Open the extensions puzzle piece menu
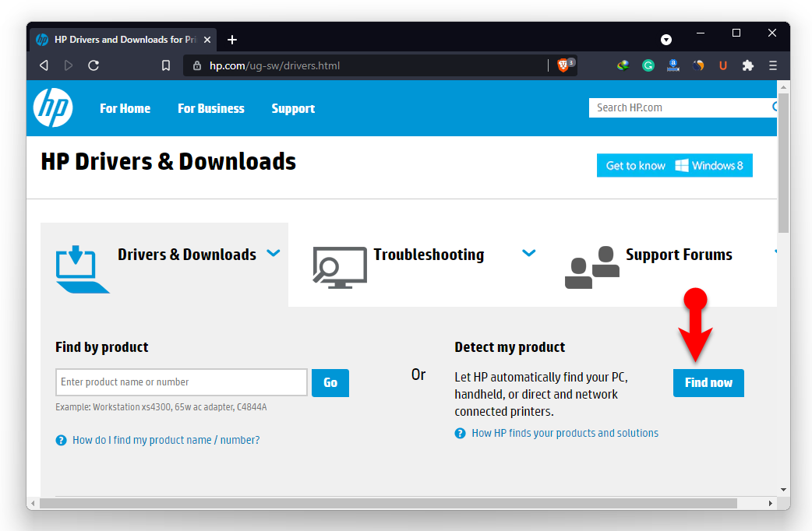812x531 pixels. point(748,66)
